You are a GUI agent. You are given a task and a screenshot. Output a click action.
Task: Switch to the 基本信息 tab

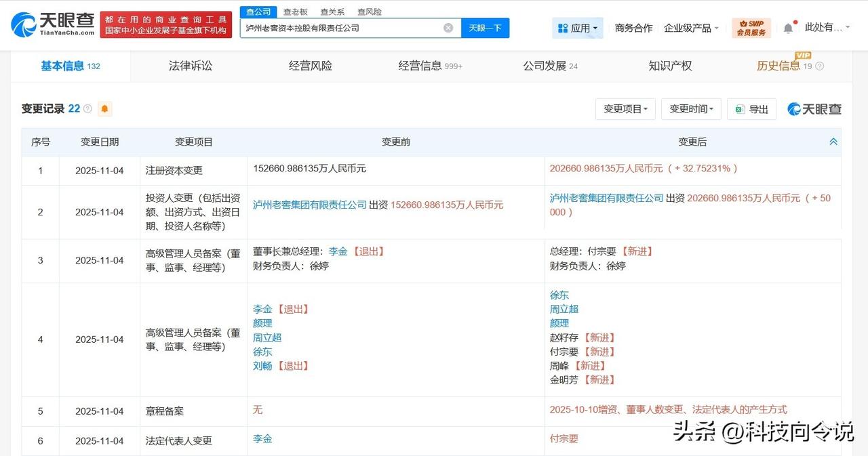coord(70,66)
